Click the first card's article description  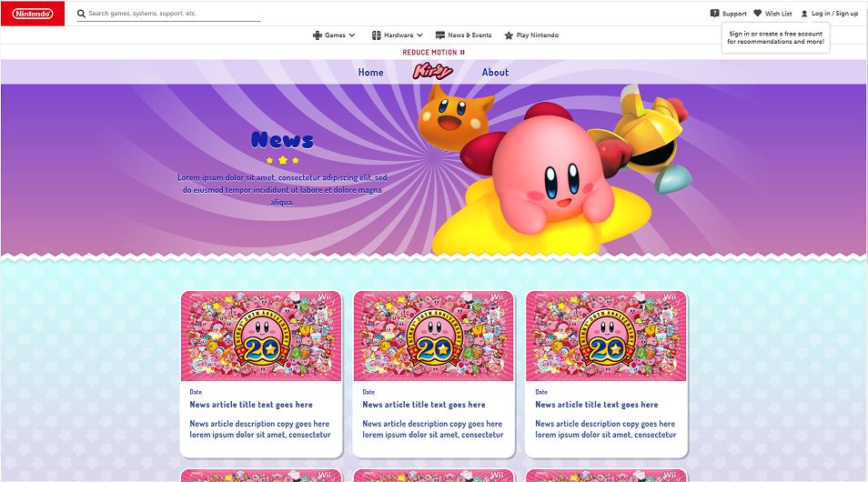click(259, 429)
